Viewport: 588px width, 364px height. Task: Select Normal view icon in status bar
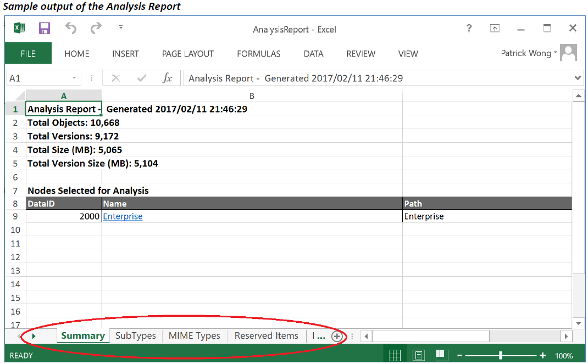tap(395, 355)
